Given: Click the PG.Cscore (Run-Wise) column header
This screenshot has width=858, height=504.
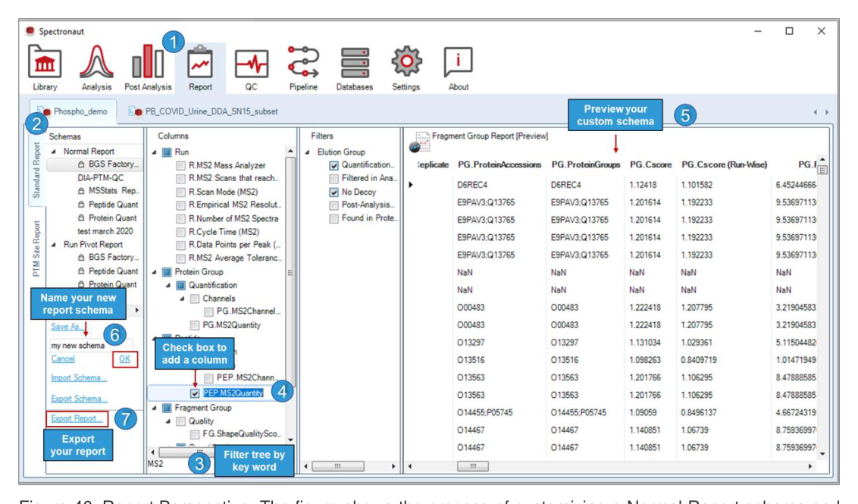Looking at the screenshot, I should click(x=724, y=164).
